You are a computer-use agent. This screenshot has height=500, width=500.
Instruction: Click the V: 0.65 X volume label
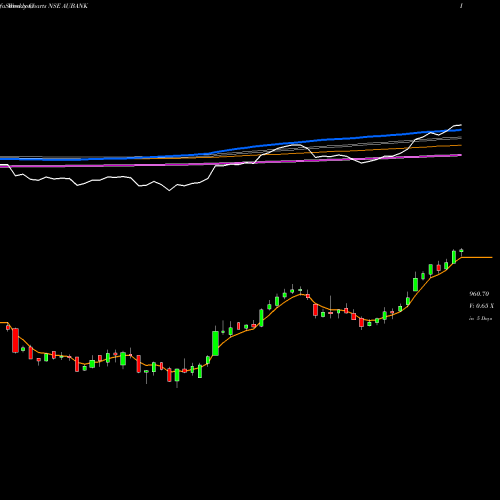click(x=481, y=306)
